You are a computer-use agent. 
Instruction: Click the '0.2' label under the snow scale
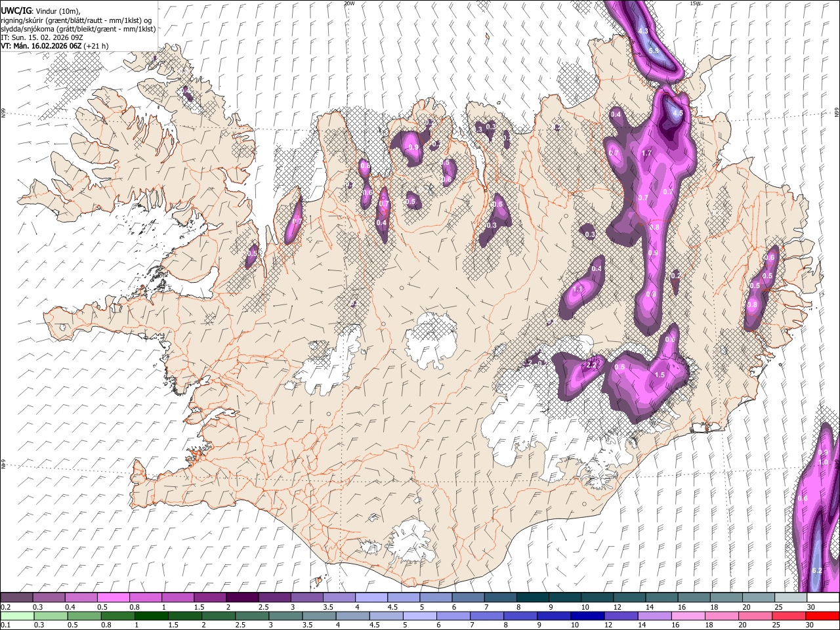click(5, 607)
